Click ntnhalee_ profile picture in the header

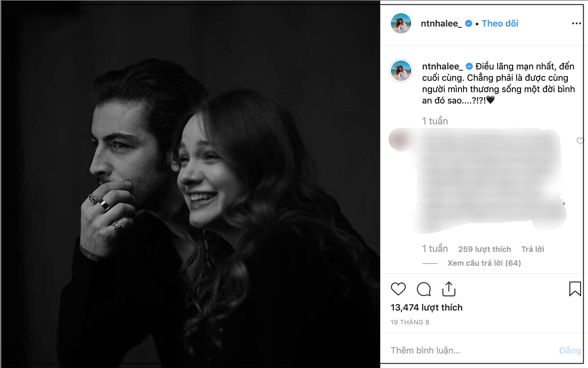[x=401, y=23]
